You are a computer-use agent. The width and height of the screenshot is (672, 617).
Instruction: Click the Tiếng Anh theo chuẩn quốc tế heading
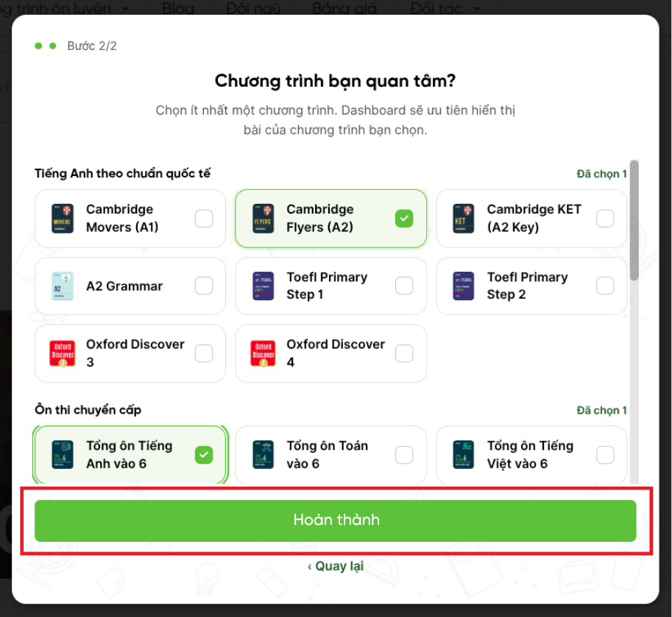tap(123, 173)
